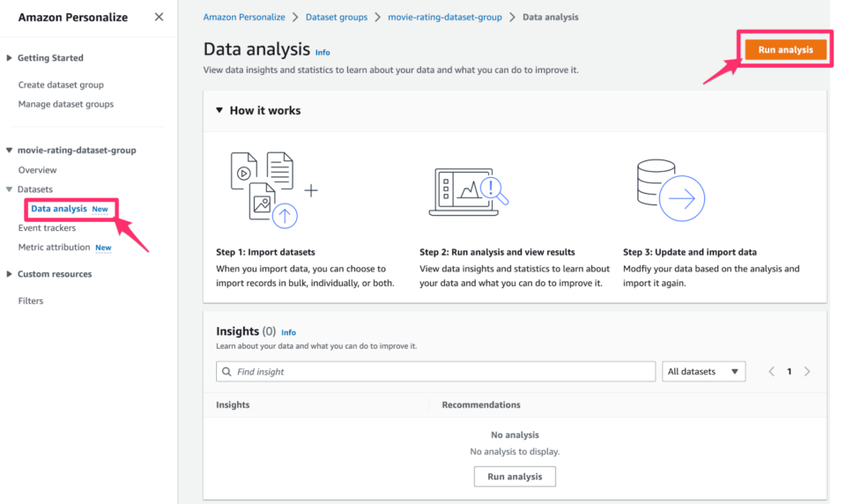The image size is (846, 504).
Task: Open the Info link beside Insights heading
Action: (288, 333)
